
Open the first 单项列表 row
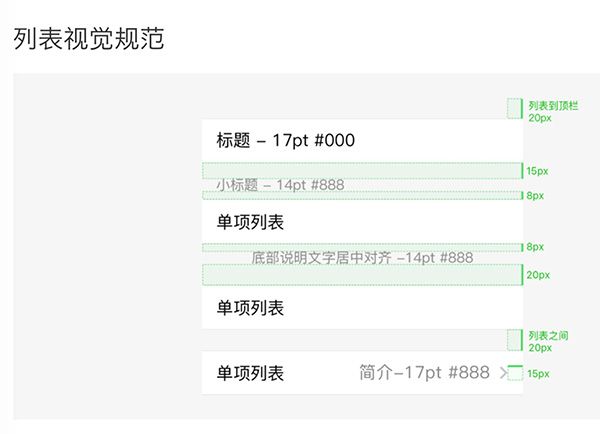362,222
